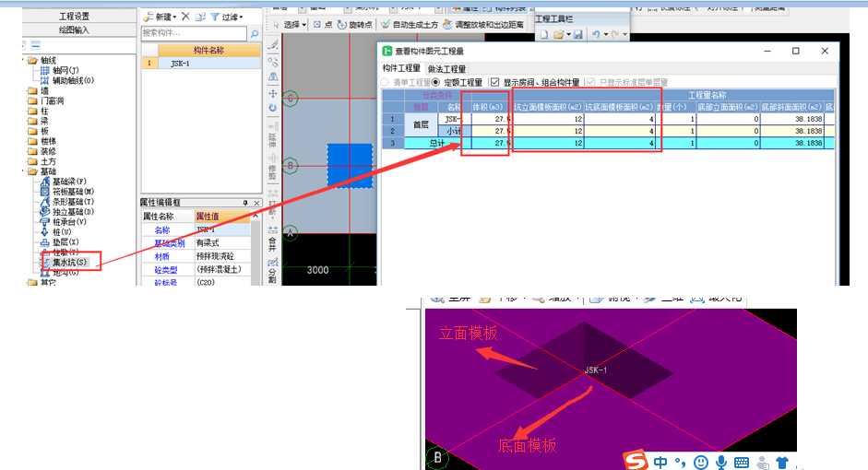Switch to 做法工程量 tab
This screenshot has height=470, width=868.
tap(446, 69)
